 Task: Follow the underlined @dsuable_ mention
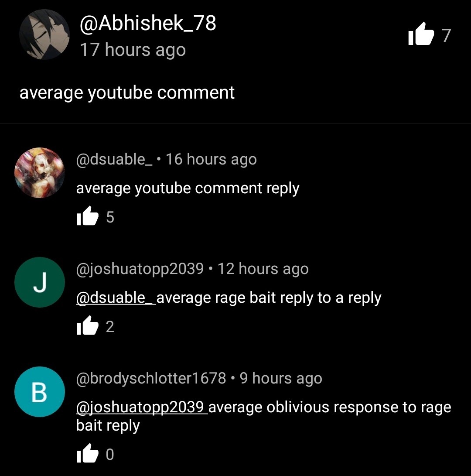(116, 298)
